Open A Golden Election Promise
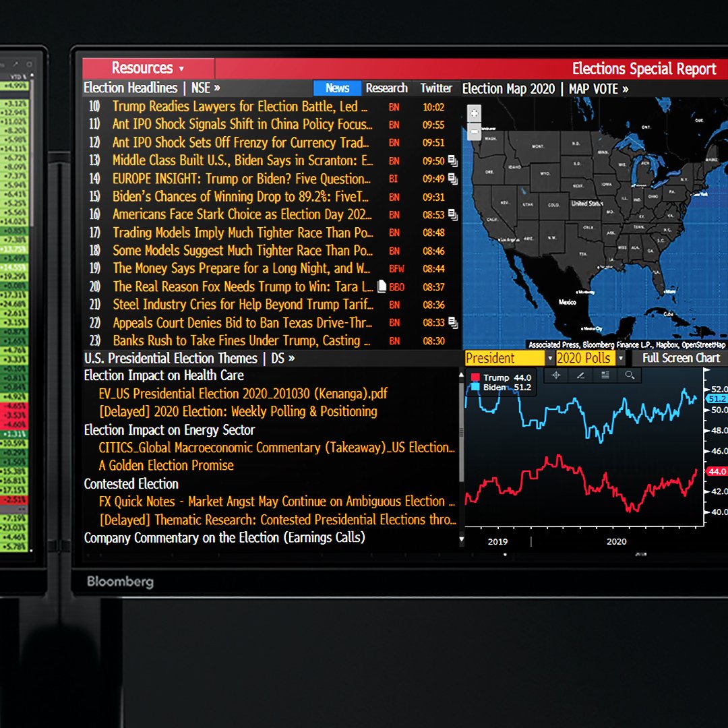The height and width of the screenshot is (728, 728). coord(166,465)
